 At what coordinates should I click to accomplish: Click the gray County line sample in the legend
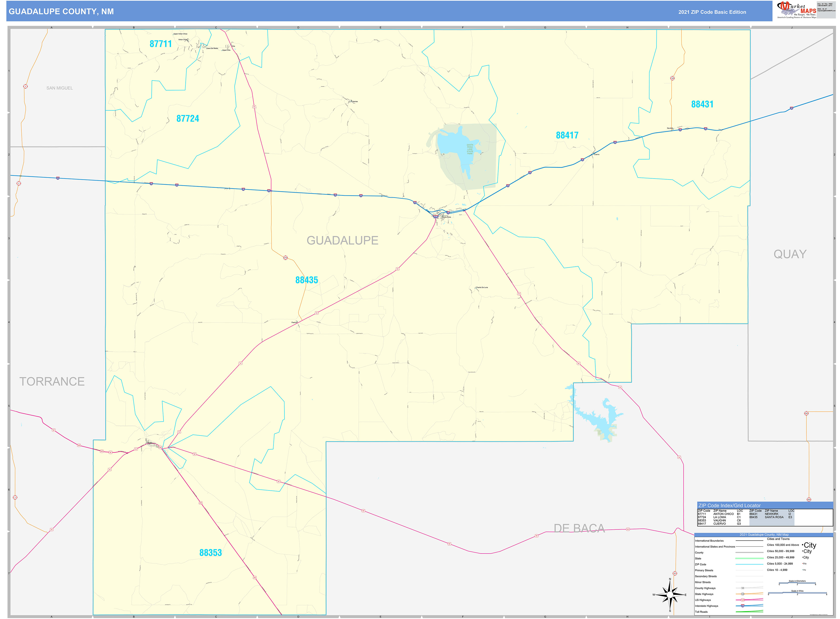[749, 553]
